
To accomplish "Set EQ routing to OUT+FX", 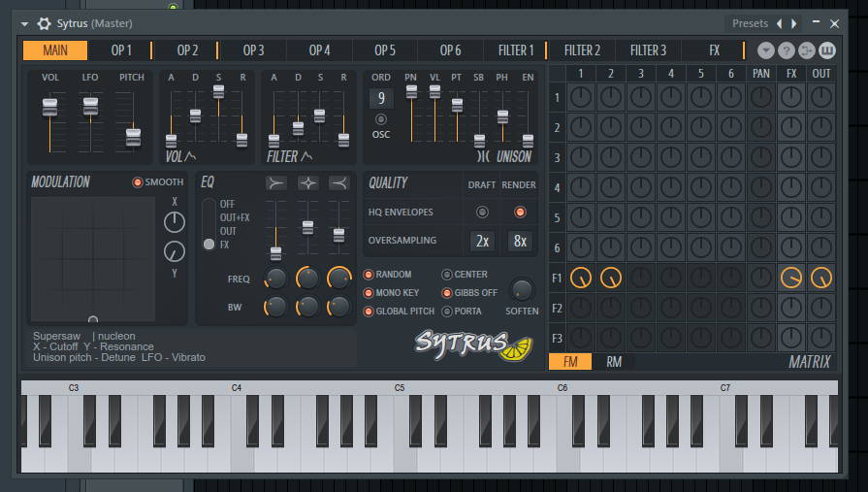I will [x=235, y=217].
